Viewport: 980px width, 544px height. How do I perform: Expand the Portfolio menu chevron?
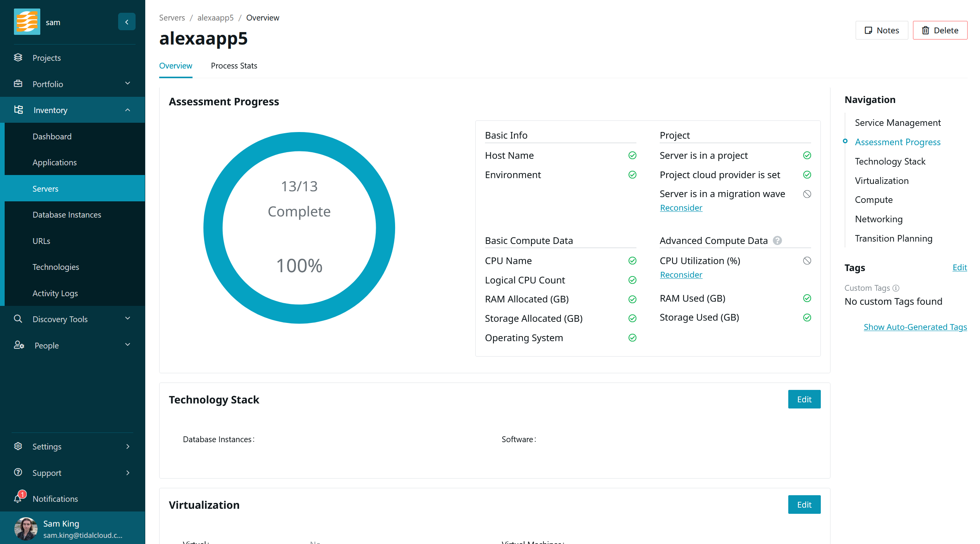pos(127,84)
